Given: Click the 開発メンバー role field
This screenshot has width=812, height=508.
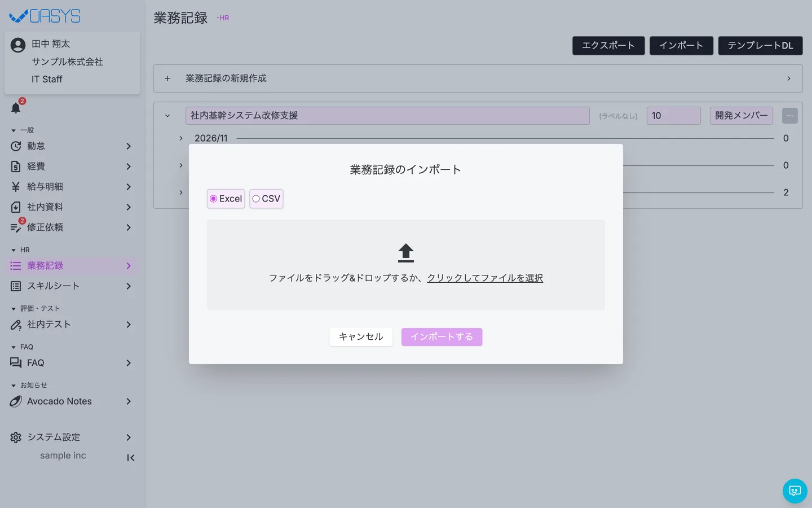Looking at the screenshot, I should (742, 116).
